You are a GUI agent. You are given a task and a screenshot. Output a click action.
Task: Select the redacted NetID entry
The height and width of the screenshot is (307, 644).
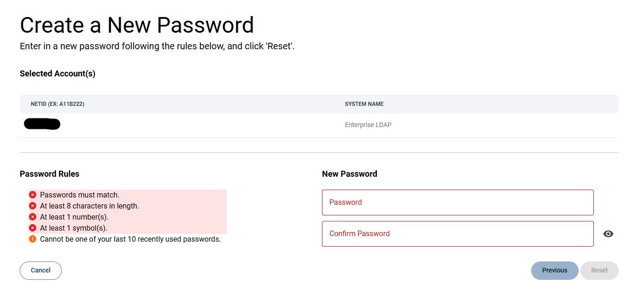coord(41,124)
